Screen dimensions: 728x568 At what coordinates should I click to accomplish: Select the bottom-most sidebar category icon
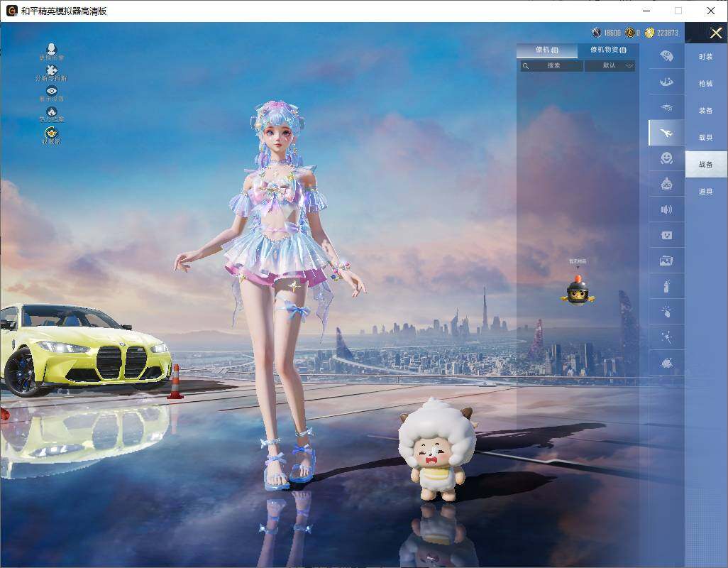click(x=667, y=362)
